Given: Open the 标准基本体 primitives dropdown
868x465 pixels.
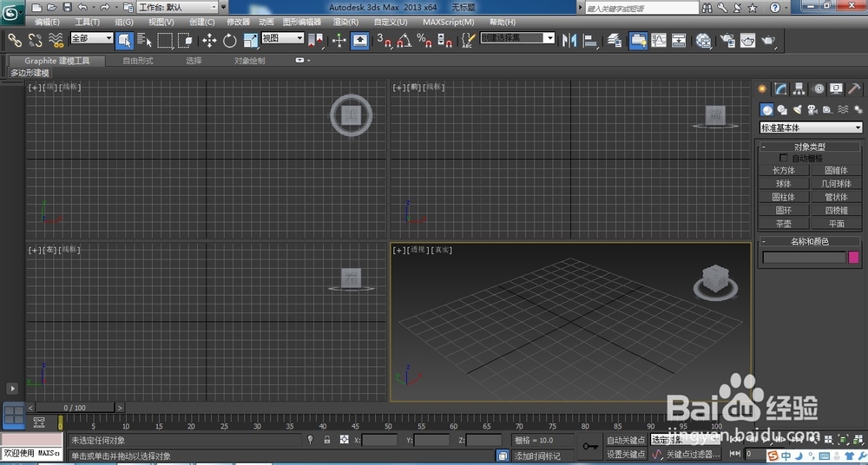Looking at the screenshot, I should click(811, 128).
